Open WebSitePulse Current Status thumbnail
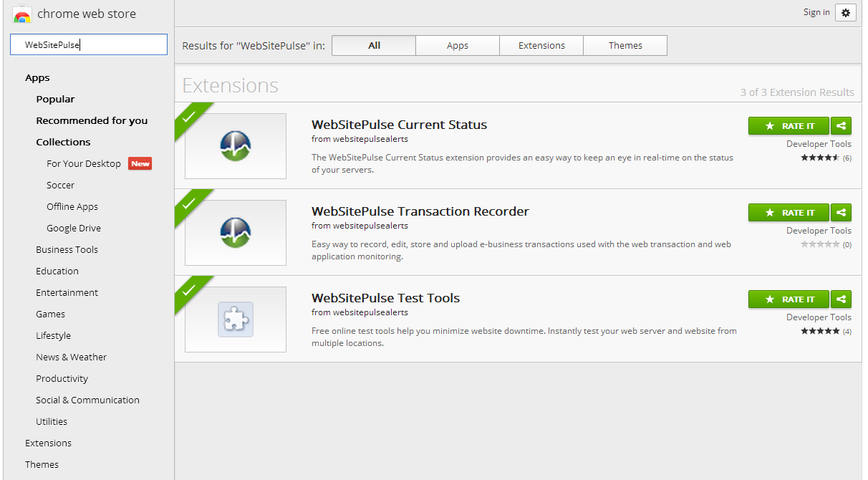The height and width of the screenshot is (480, 868). 236,146
